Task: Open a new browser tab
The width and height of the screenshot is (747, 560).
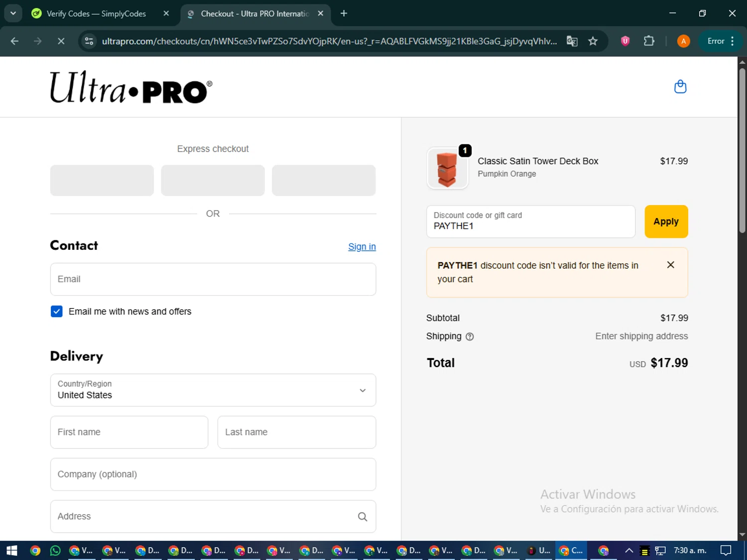Action: pyautogui.click(x=344, y=13)
